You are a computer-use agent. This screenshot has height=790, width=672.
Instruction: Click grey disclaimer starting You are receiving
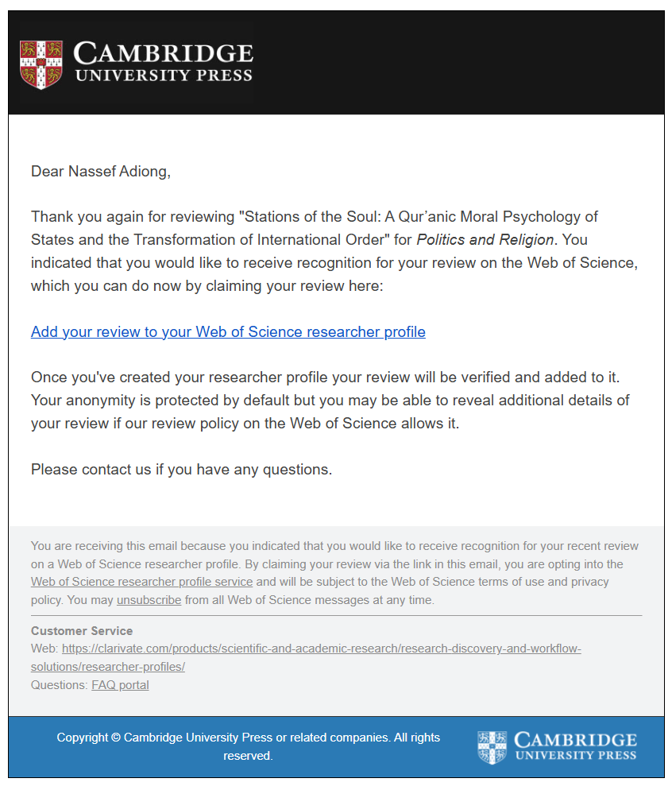tap(334, 573)
